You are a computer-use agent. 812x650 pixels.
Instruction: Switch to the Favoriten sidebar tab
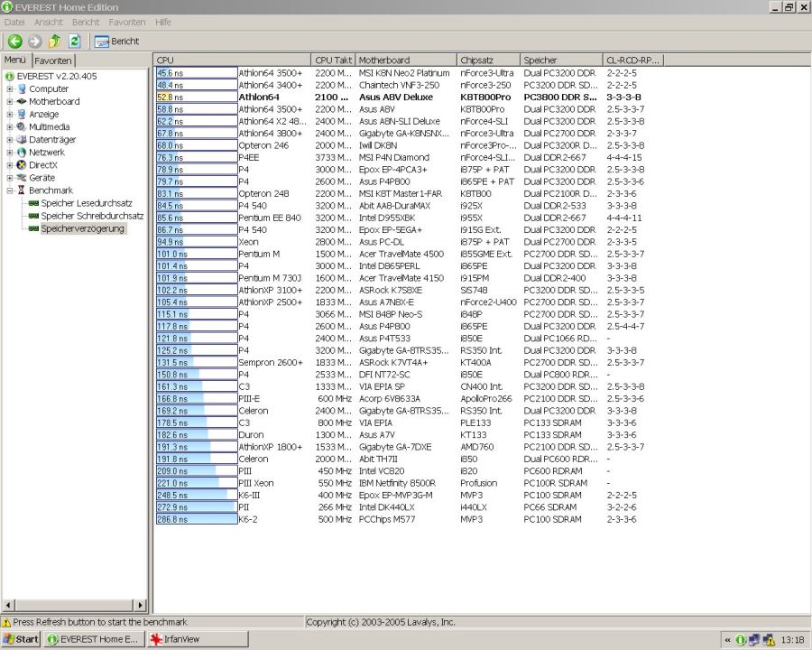53,60
